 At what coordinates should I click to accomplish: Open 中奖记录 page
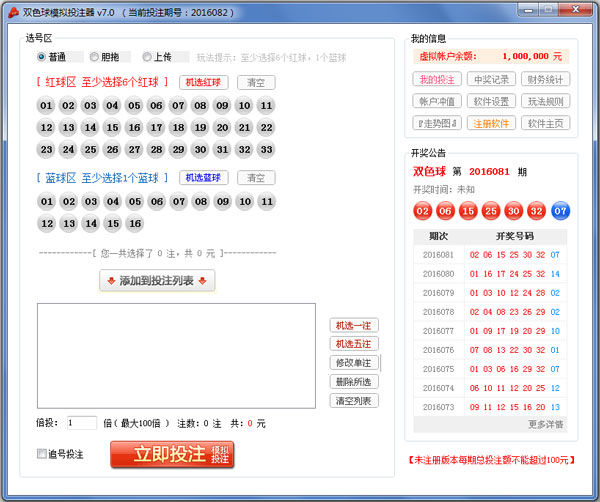coord(491,79)
